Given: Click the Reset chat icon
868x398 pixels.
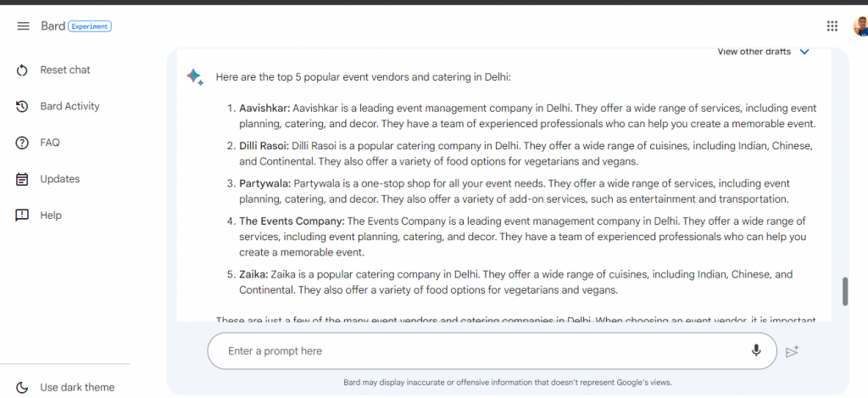Looking at the screenshot, I should point(22,70).
